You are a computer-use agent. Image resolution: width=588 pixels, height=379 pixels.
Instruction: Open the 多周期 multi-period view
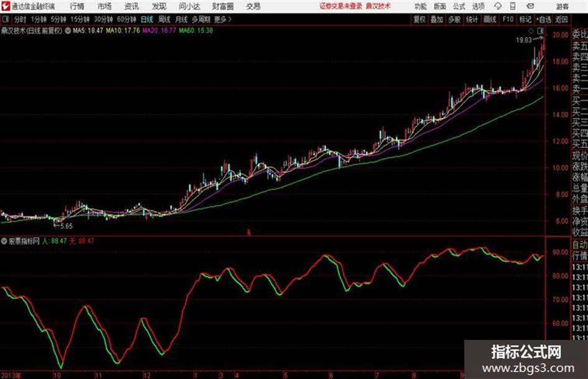coord(201,19)
